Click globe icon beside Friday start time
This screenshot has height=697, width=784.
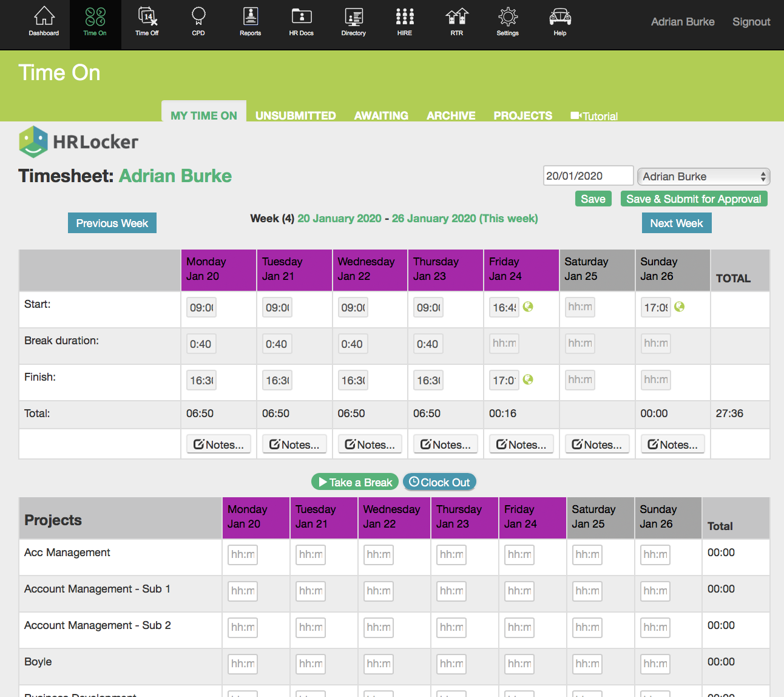[528, 307]
